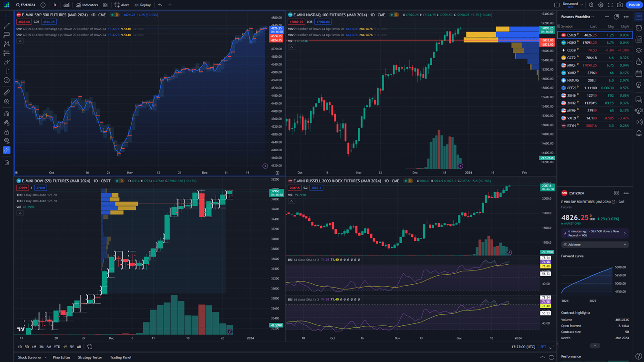Select the Trend Line drawing tool

coord(7,26)
